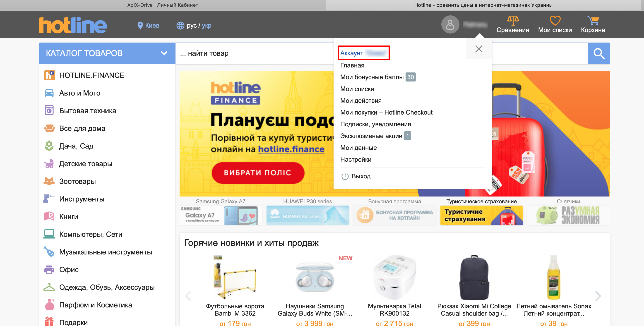Open Мультиварка Tefal RK900132 product

click(x=394, y=310)
